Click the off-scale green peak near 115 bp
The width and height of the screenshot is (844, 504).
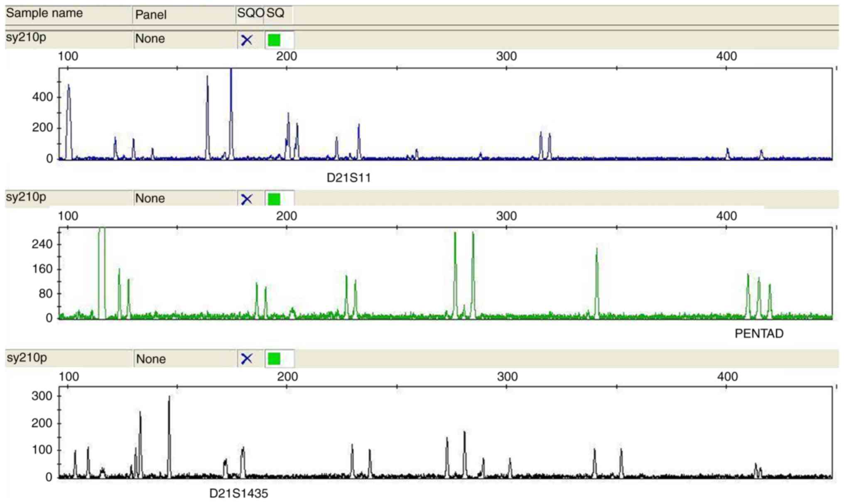coord(102,270)
